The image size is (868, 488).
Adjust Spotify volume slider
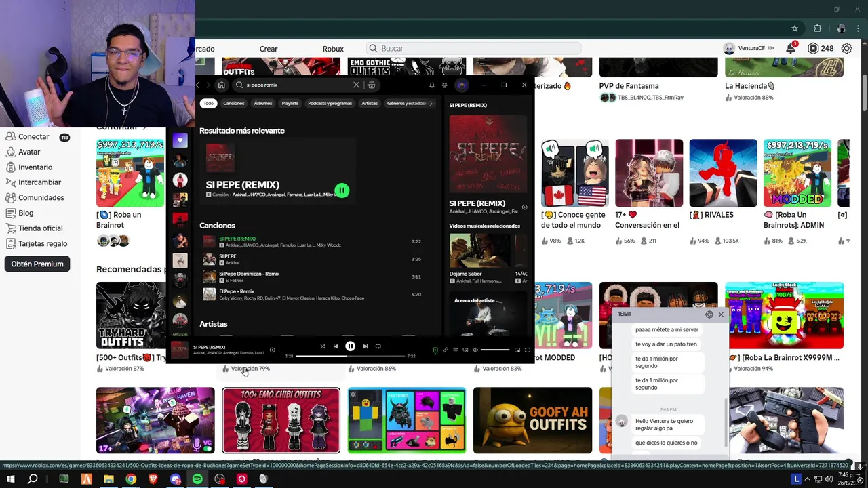495,350
